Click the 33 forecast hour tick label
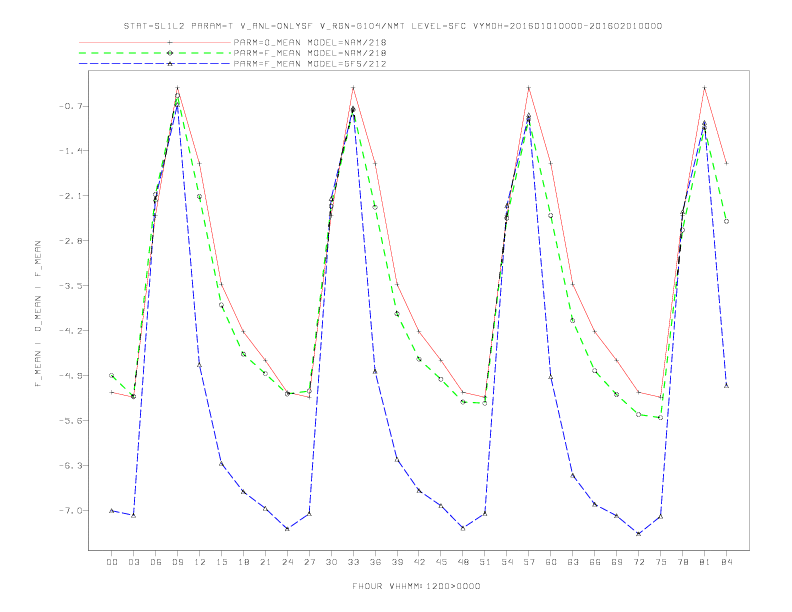Image resolution: width=792 pixels, height=612 pixels. 353,562
